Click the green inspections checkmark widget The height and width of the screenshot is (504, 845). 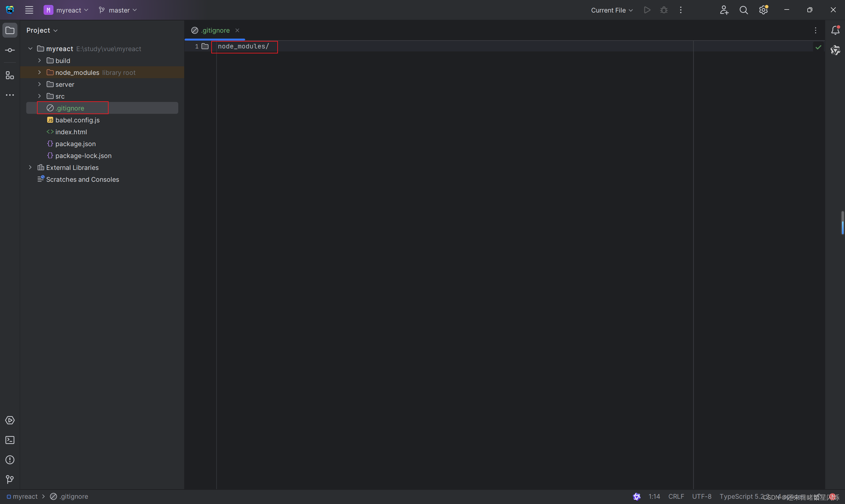click(819, 47)
